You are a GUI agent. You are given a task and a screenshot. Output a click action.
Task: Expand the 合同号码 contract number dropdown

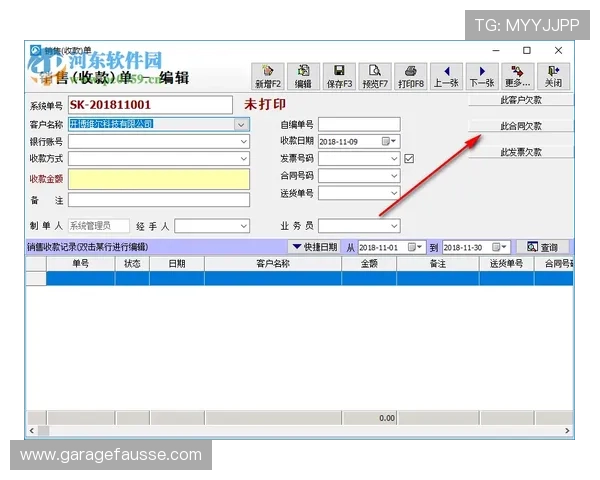pyautogui.click(x=394, y=176)
